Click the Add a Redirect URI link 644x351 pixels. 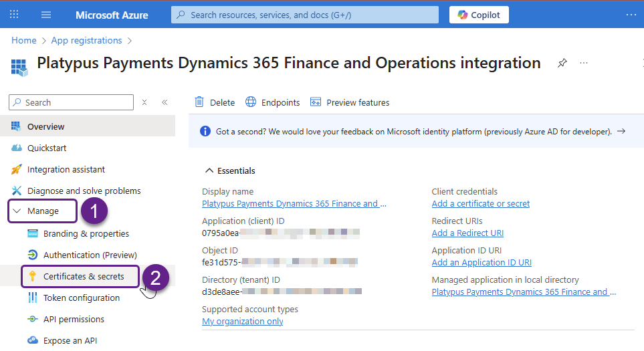[x=467, y=233]
